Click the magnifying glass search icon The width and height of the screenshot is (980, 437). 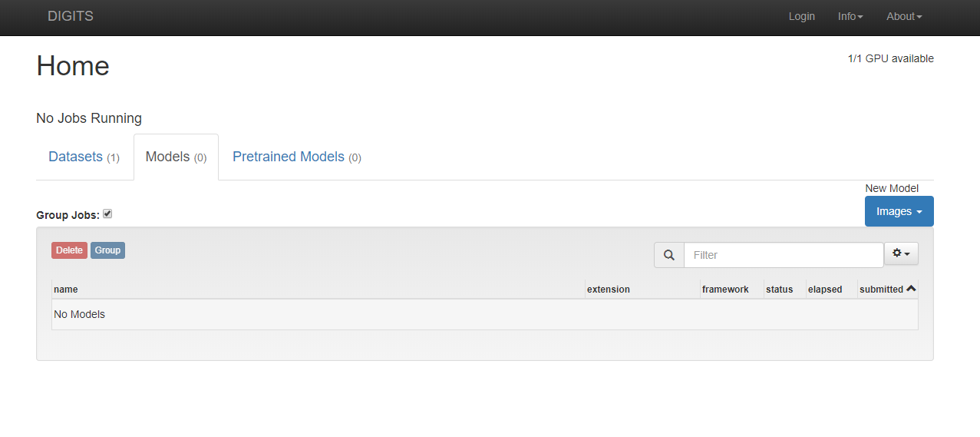(669, 255)
